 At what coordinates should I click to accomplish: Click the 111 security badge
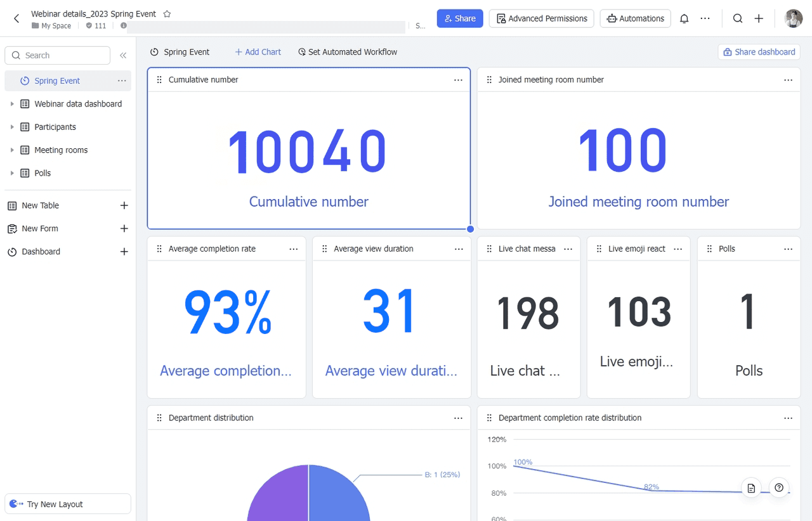pos(96,26)
